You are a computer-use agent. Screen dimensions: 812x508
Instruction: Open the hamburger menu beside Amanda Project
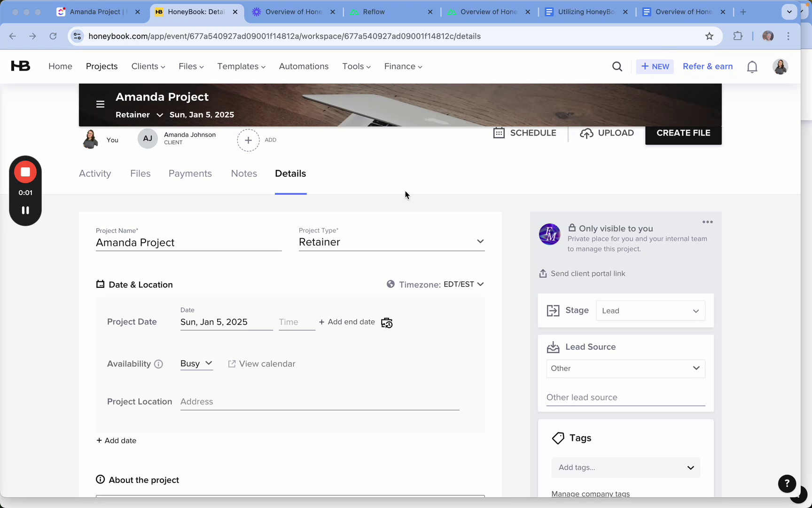tap(100, 104)
